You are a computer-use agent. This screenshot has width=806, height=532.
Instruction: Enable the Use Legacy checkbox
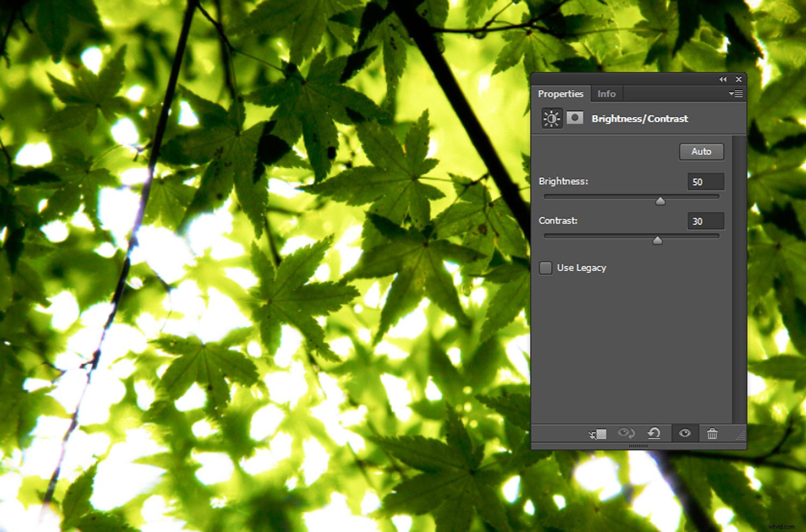tap(545, 268)
